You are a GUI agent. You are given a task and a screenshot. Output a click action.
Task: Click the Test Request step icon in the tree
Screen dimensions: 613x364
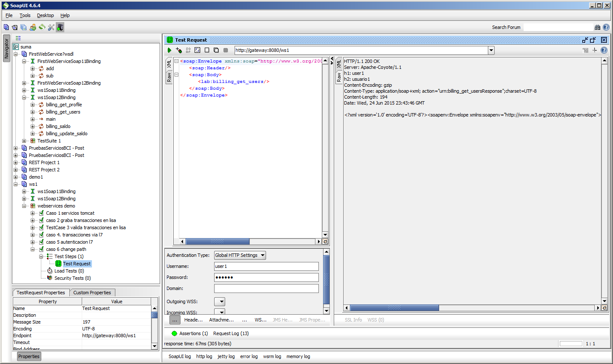[x=58, y=264]
